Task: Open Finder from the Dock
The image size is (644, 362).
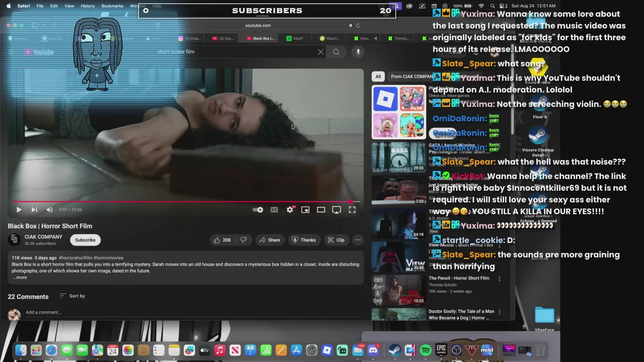Action: click(x=21, y=350)
